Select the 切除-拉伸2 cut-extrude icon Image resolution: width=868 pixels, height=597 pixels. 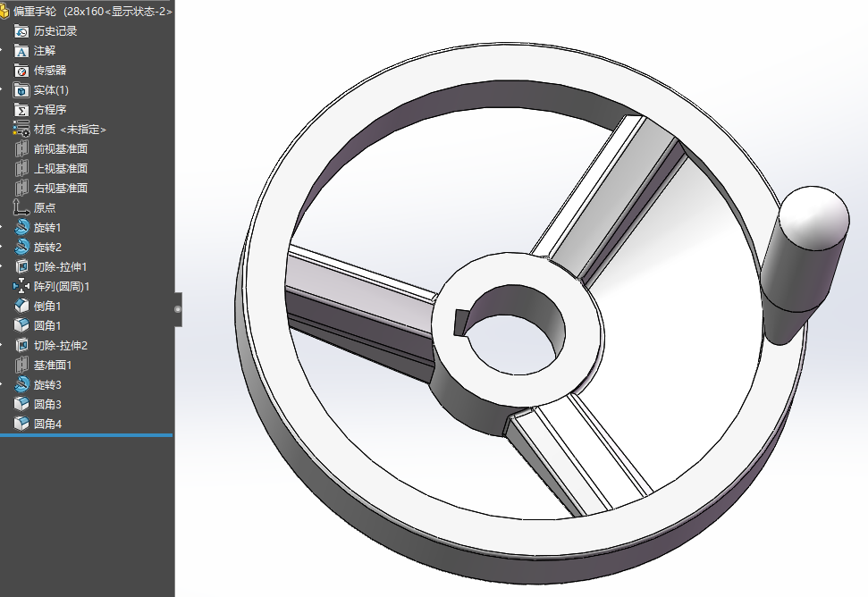[21, 345]
